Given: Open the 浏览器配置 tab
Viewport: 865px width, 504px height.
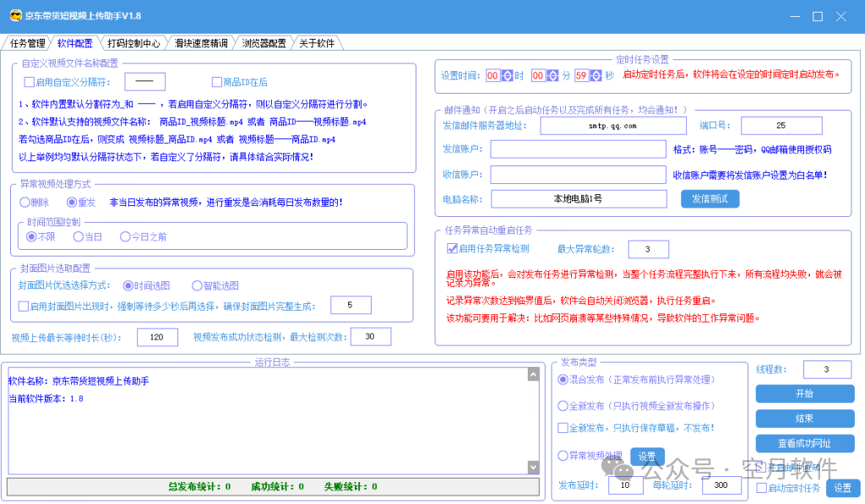Looking at the screenshot, I should coord(264,43).
